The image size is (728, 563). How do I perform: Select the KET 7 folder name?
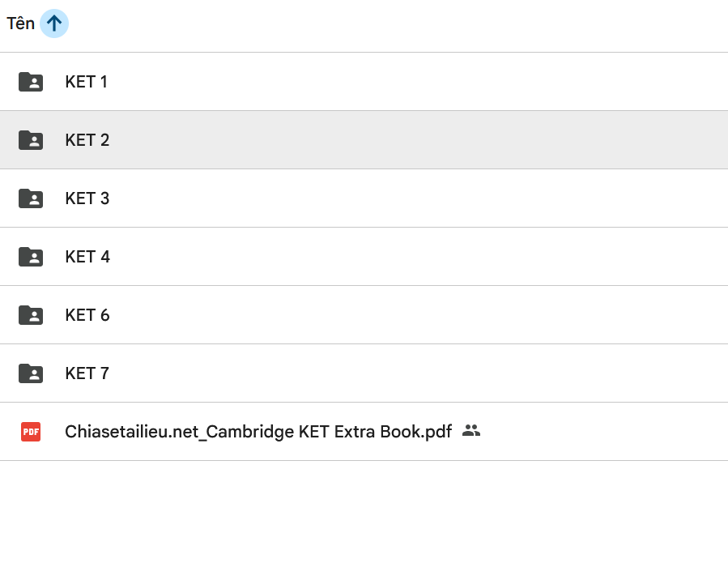coord(87,373)
